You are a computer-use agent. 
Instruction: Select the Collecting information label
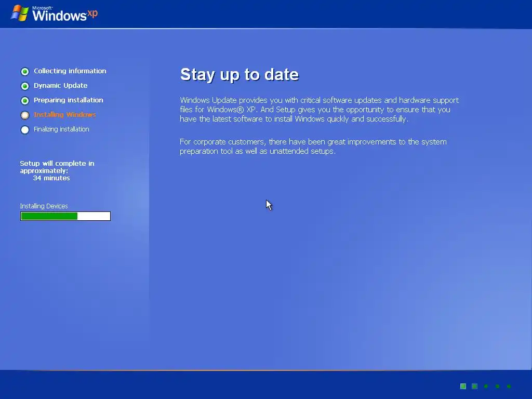pyautogui.click(x=70, y=71)
